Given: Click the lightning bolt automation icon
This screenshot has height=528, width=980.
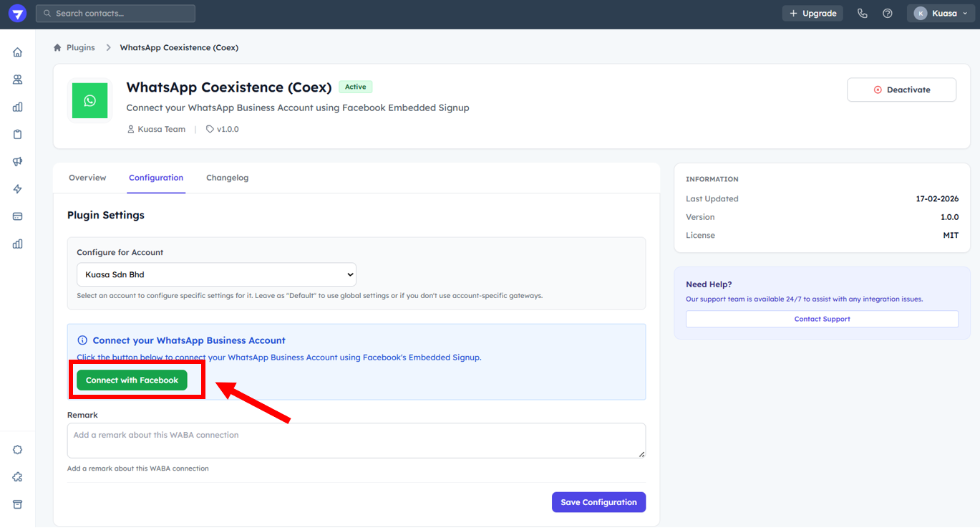Looking at the screenshot, I should [17, 189].
